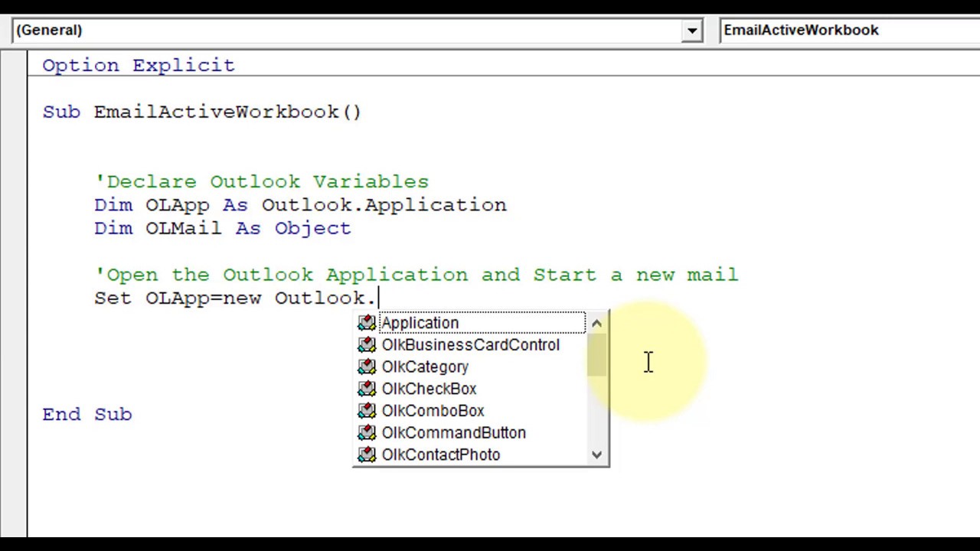The image size is (980, 551).
Task: Pick OlkCategory from the member list
Action: click(425, 367)
